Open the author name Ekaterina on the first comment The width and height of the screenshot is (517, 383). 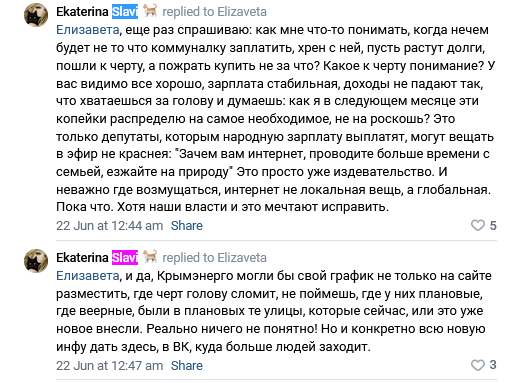82,12
